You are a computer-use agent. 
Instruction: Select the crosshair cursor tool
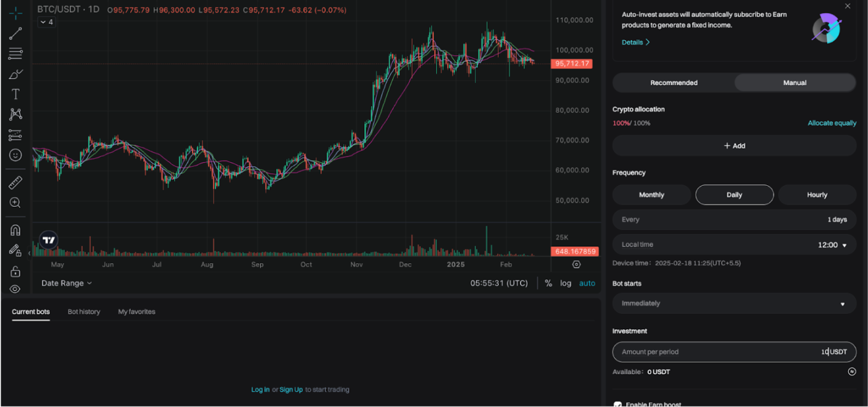[15, 12]
